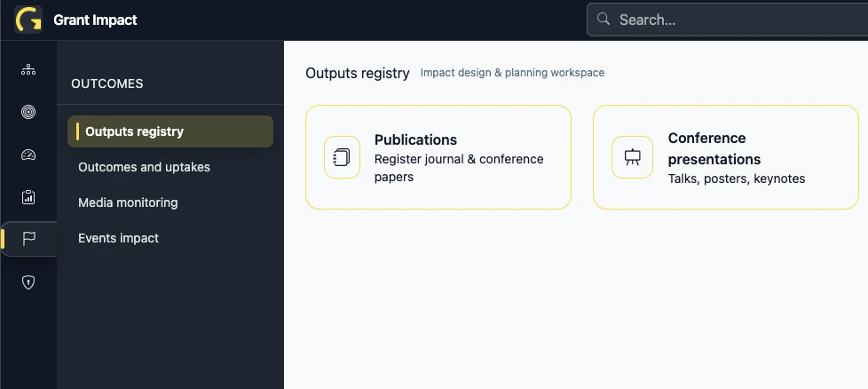Open the Publications card title
868x389 pixels.
[x=415, y=139]
